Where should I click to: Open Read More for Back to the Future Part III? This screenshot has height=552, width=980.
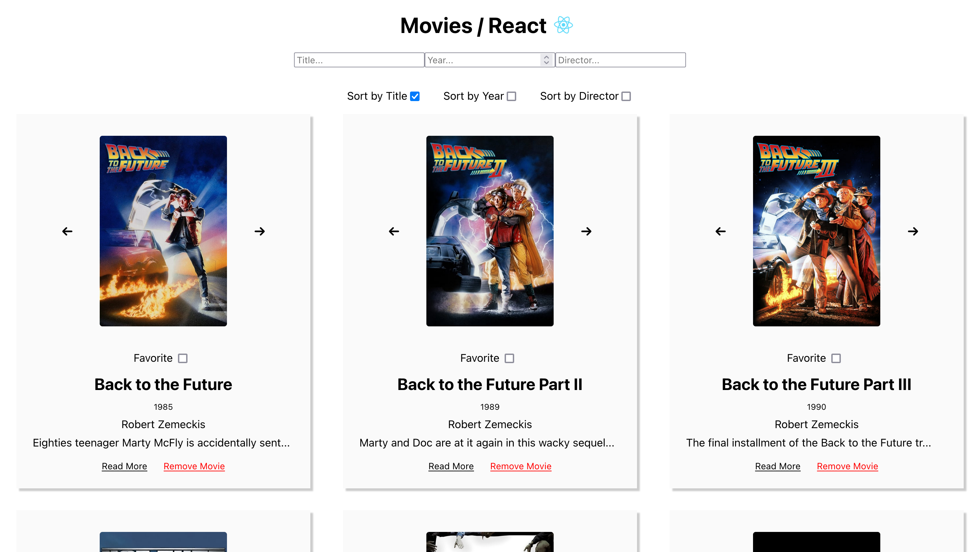[x=778, y=466]
